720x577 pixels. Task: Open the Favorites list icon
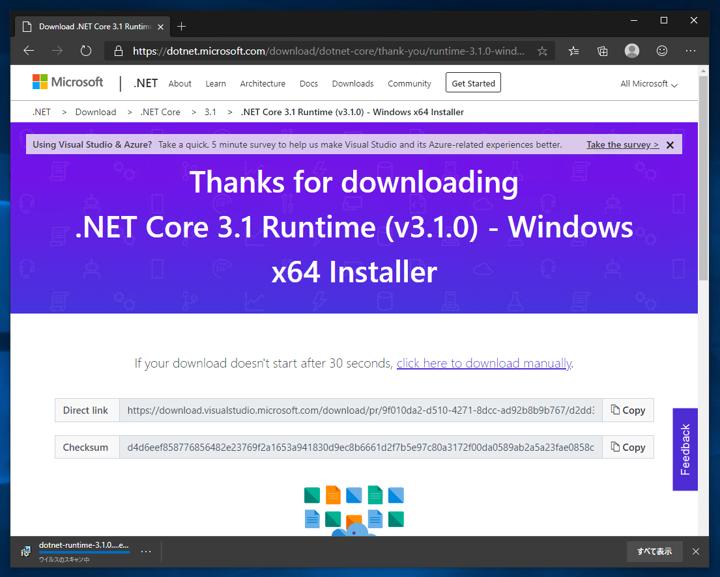[x=574, y=51]
